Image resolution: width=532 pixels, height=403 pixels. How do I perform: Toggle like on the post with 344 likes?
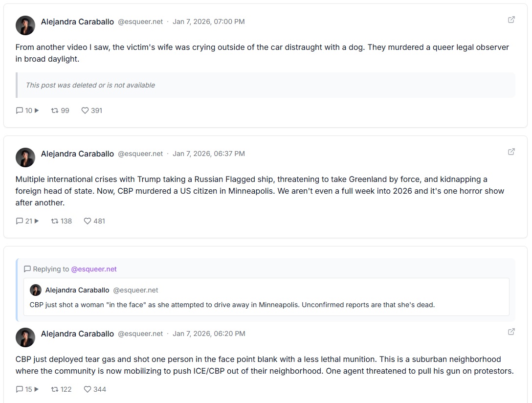click(x=87, y=389)
